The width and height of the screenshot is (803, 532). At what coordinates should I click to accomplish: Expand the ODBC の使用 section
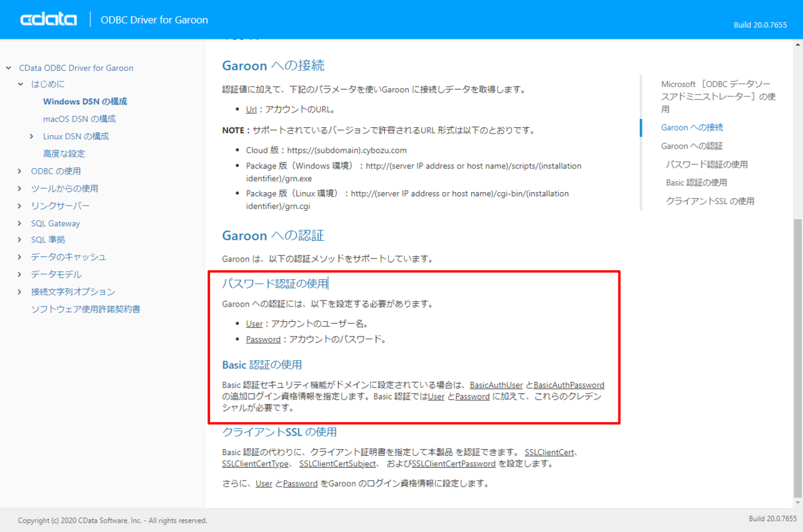pos(21,171)
